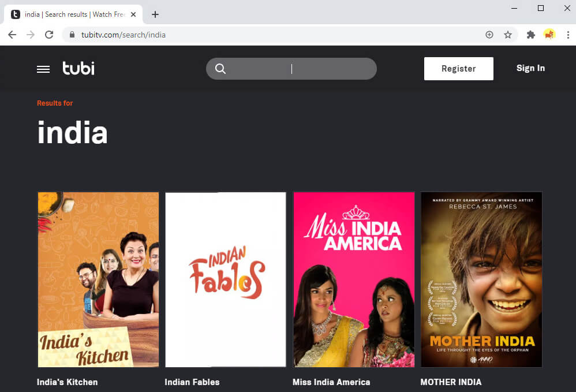The height and width of the screenshot is (392, 576).
Task: Click the Register button
Action: pos(458,69)
